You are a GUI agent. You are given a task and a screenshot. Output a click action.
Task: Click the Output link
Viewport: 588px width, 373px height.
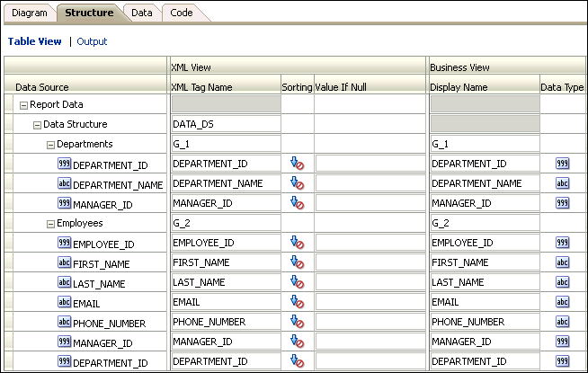(x=92, y=41)
